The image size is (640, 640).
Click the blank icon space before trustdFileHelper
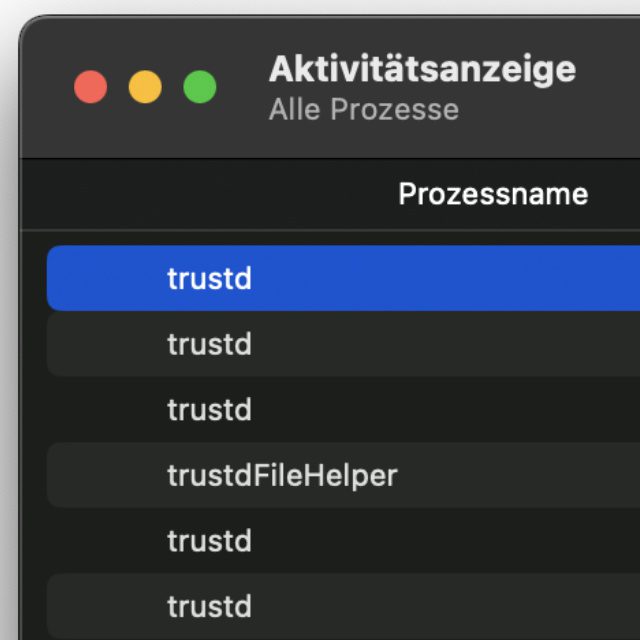pyautogui.click(x=110, y=475)
